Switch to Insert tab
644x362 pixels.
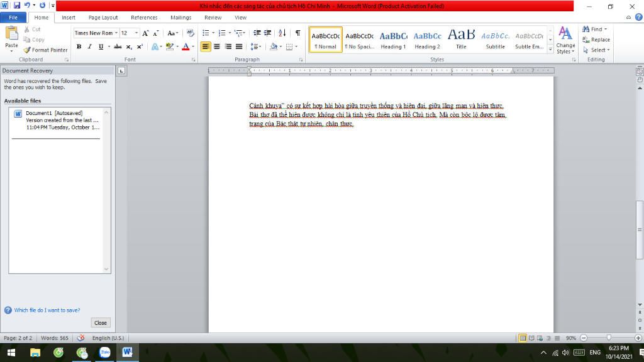69,18
